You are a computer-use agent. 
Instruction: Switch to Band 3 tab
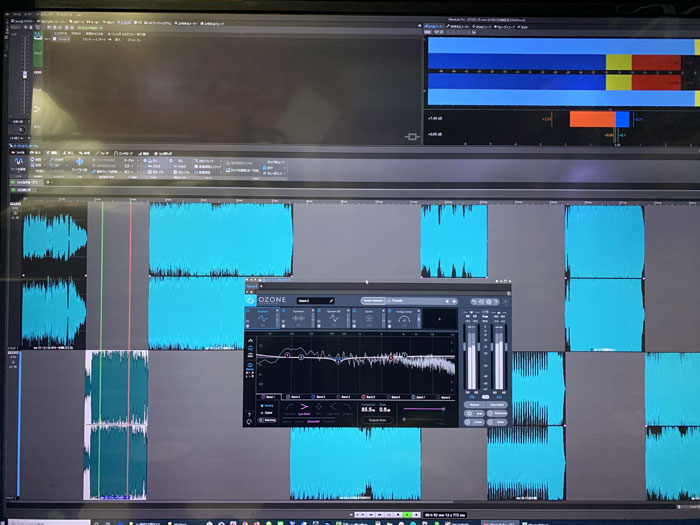tap(318, 396)
